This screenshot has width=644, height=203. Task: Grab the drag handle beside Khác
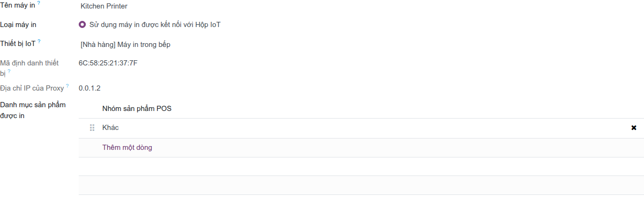coord(92,128)
